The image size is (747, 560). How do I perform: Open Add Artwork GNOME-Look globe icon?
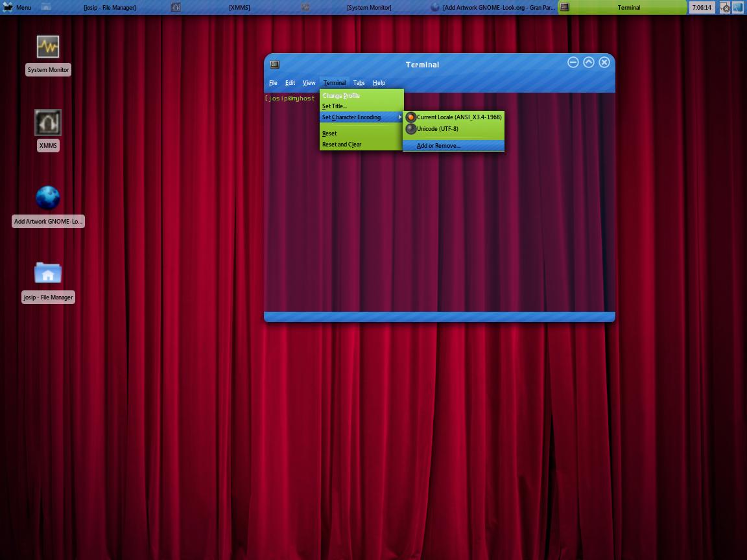[48, 198]
